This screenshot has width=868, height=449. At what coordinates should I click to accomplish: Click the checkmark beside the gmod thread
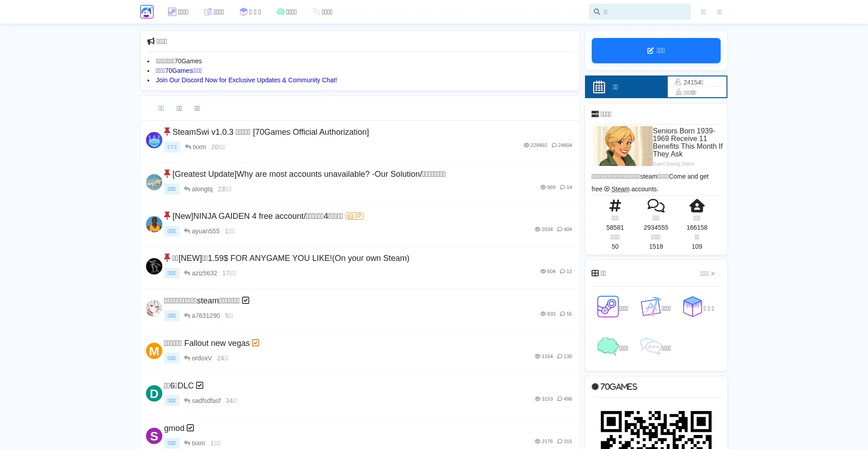pos(190,428)
